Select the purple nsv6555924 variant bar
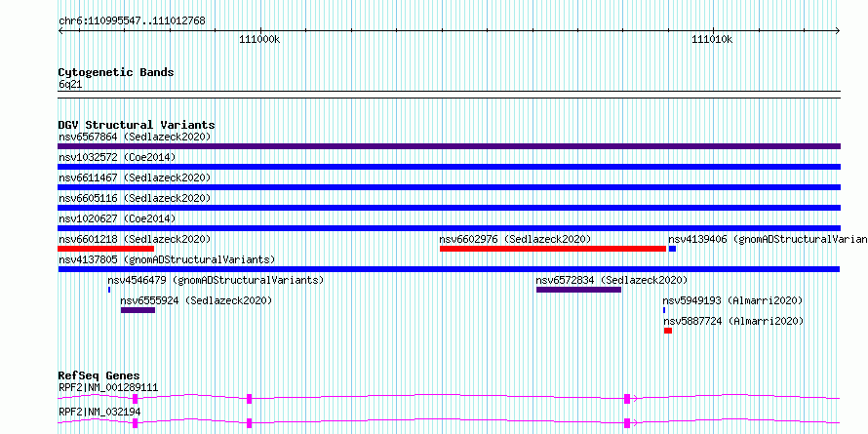Screen dimensions: 868x434 pyautogui.click(x=138, y=310)
